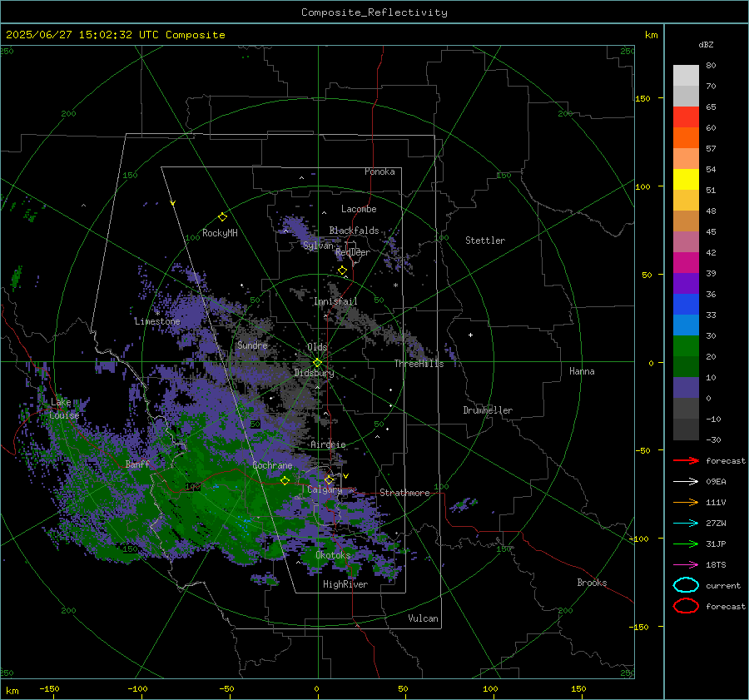Click the green 31JP arrow icon

tap(686, 544)
